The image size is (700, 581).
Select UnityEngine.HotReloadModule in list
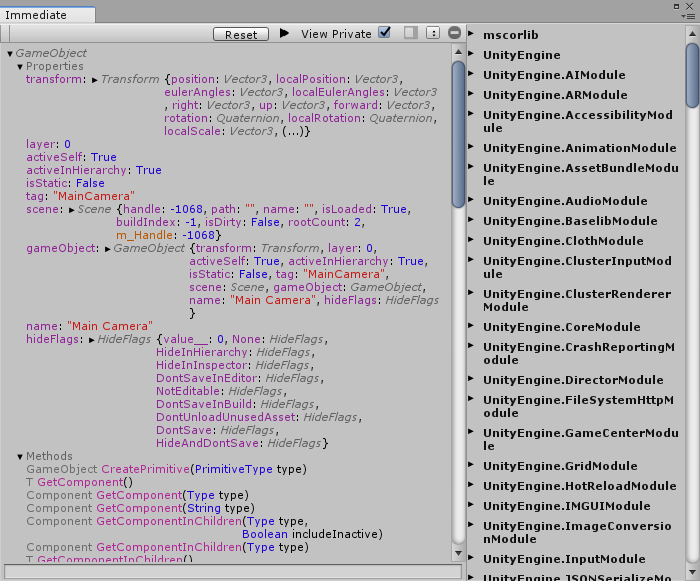[x=579, y=486]
